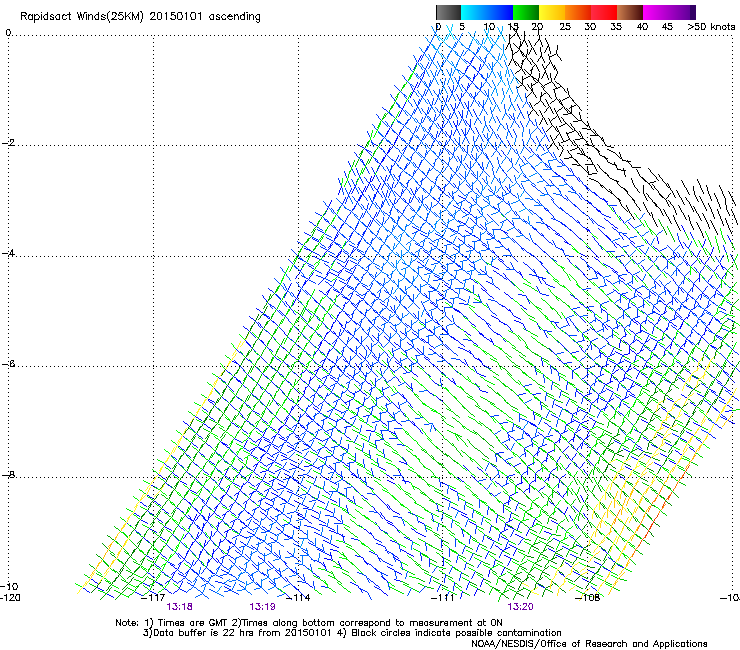Select the dark purple legend swatch at far end
Screen dimensions: 740x650
pos(693,12)
